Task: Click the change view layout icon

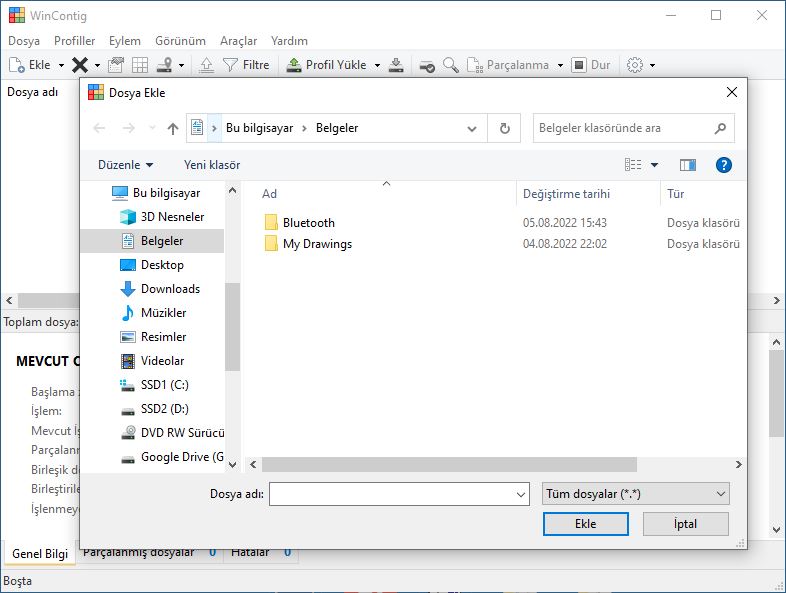Action: 633,165
